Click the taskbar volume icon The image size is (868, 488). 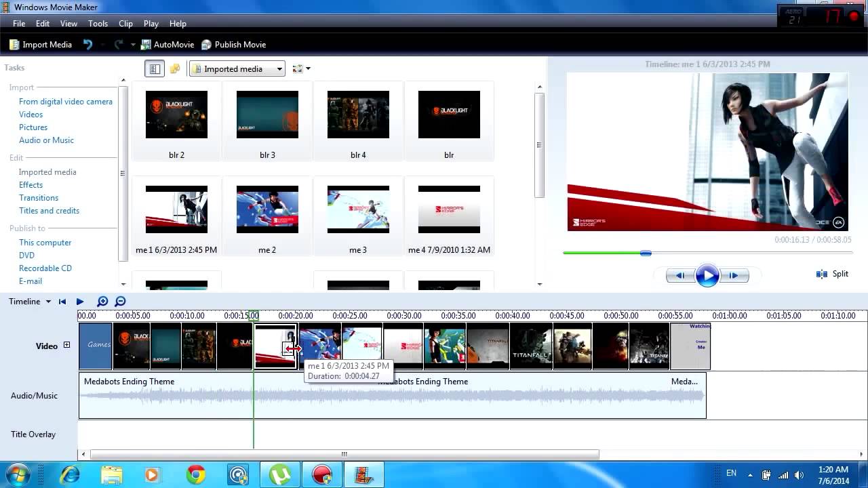(800, 474)
